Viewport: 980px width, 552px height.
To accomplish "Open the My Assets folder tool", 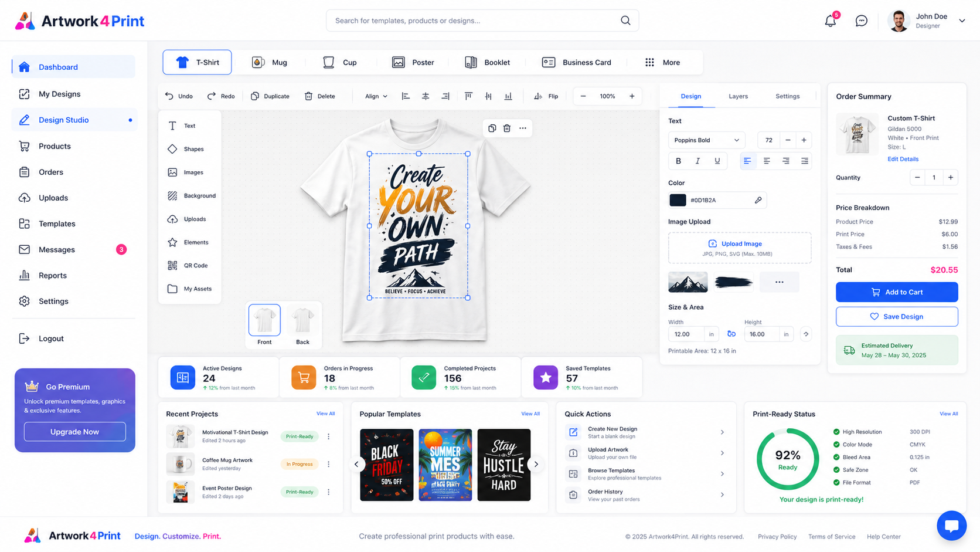I will point(189,289).
